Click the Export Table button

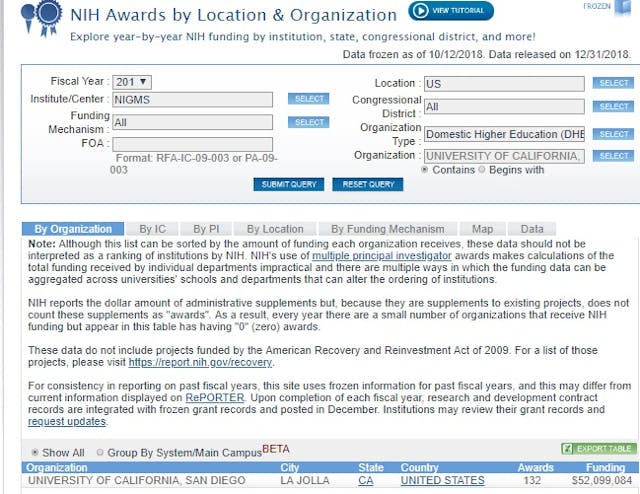click(x=598, y=449)
